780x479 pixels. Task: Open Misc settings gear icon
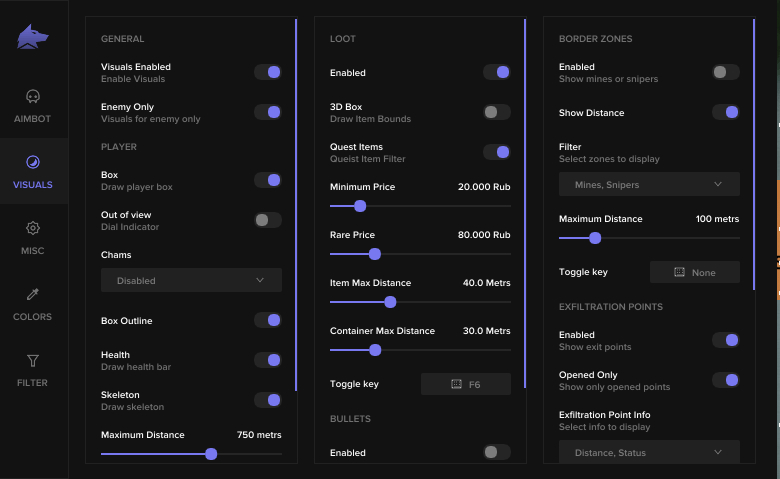pos(33,229)
